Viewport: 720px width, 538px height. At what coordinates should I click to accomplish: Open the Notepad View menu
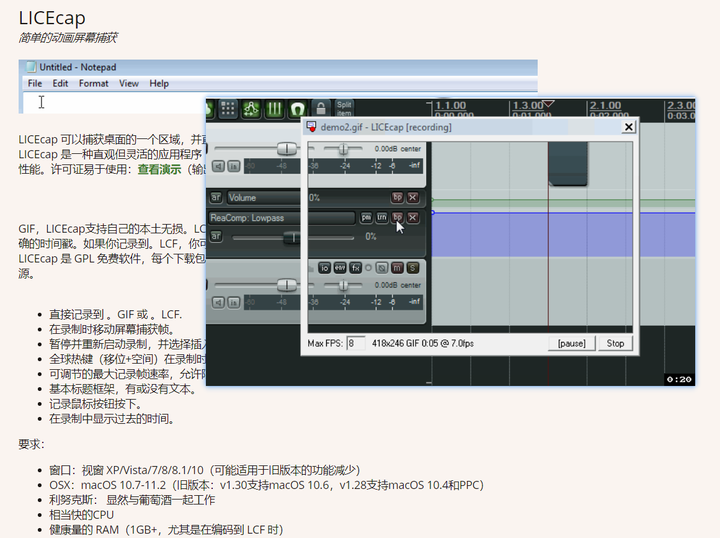coord(129,84)
